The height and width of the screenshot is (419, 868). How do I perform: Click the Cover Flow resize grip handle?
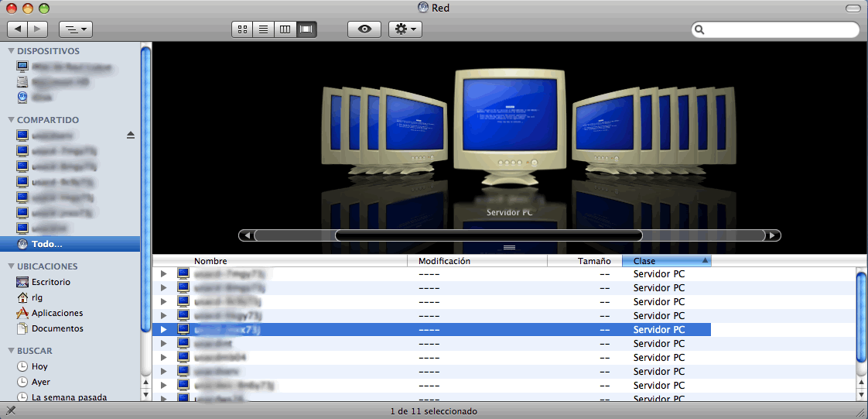509,247
